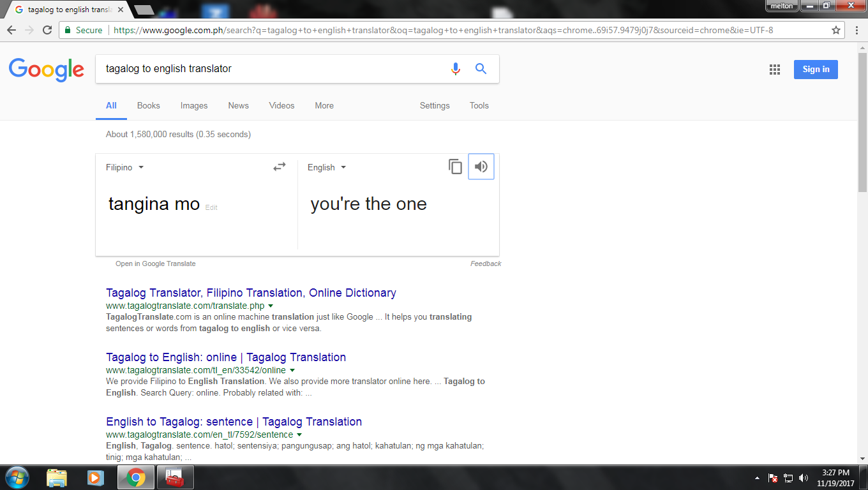This screenshot has width=868, height=490.
Task: Expand the arrow next to tagalogtranslate.com/translate.php
Action: 271,306
